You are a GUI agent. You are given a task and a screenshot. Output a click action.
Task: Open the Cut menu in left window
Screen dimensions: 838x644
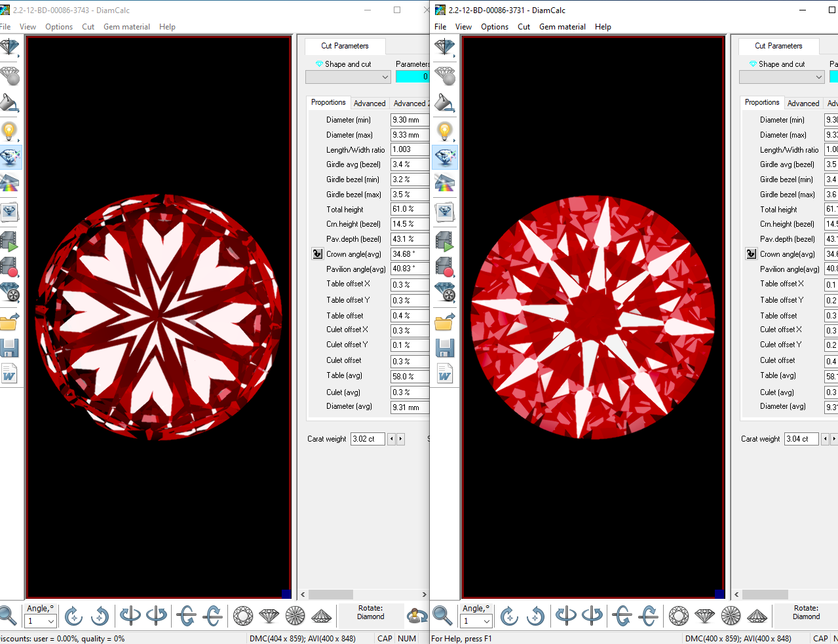88,27
